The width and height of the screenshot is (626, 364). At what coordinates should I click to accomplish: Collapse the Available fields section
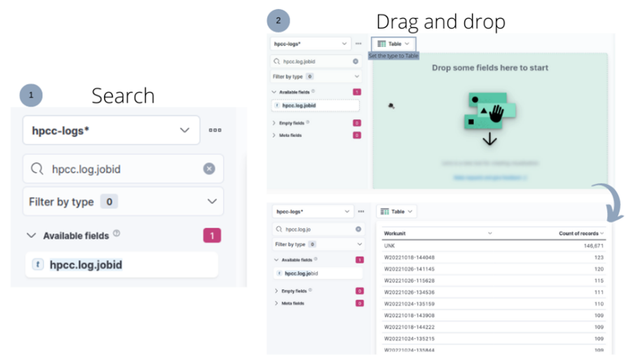tap(31, 235)
